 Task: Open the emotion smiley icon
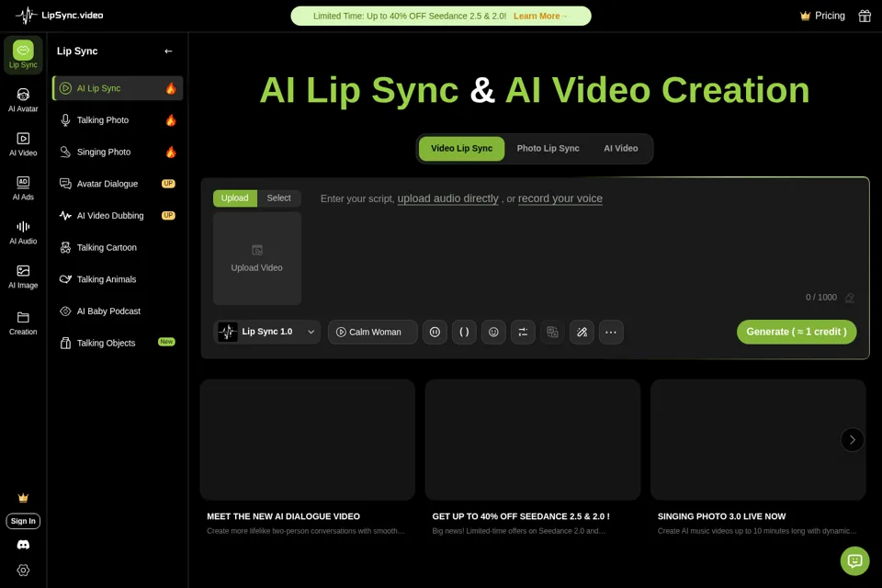[x=493, y=332]
